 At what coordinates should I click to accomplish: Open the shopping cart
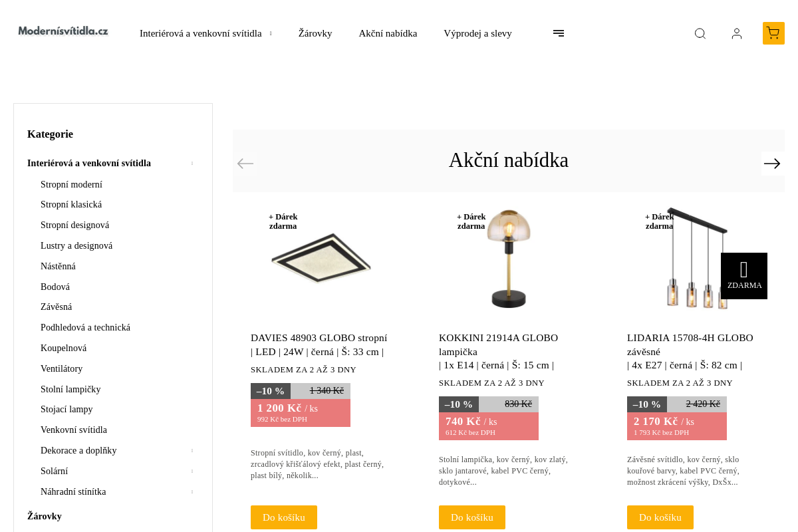pyautogui.click(x=773, y=33)
